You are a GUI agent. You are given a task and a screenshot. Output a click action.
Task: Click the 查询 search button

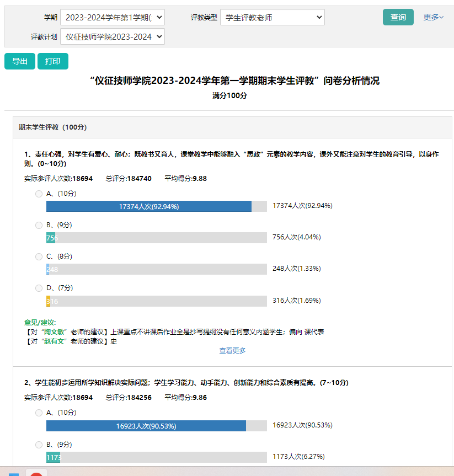(398, 17)
